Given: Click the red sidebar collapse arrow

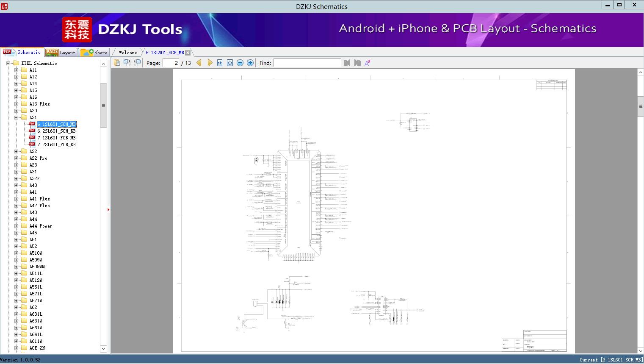Looking at the screenshot, I should 108,210.
